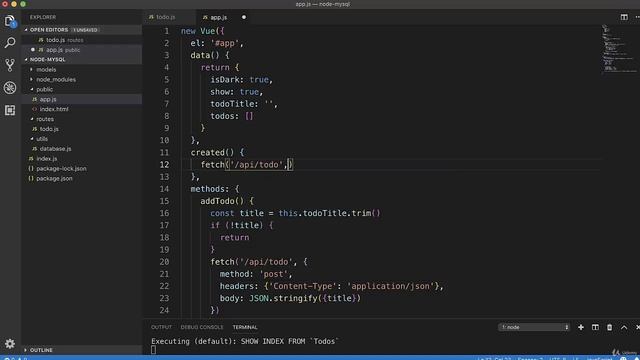Click the '1 UNSAVED' badge
The image size is (640, 360).
click(x=86, y=30)
